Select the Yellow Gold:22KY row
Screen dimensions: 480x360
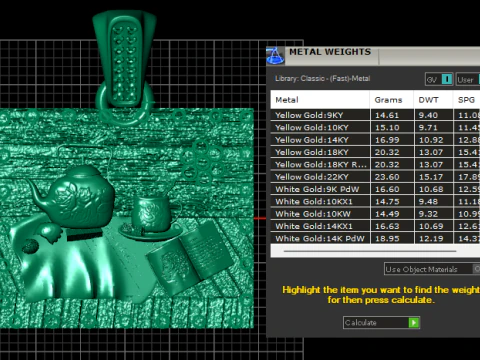(x=375, y=177)
